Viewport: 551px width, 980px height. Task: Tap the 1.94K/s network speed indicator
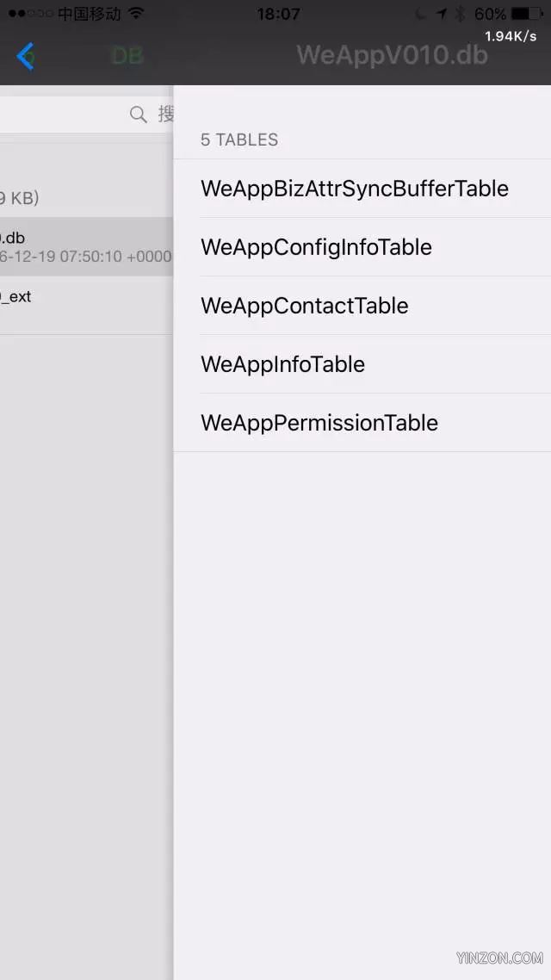click(511, 36)
